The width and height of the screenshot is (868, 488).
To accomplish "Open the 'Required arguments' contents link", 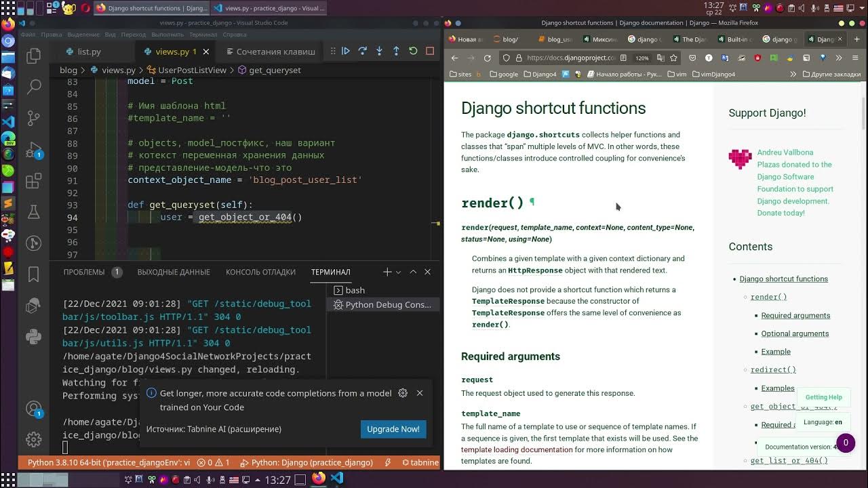I will (795, 315).
